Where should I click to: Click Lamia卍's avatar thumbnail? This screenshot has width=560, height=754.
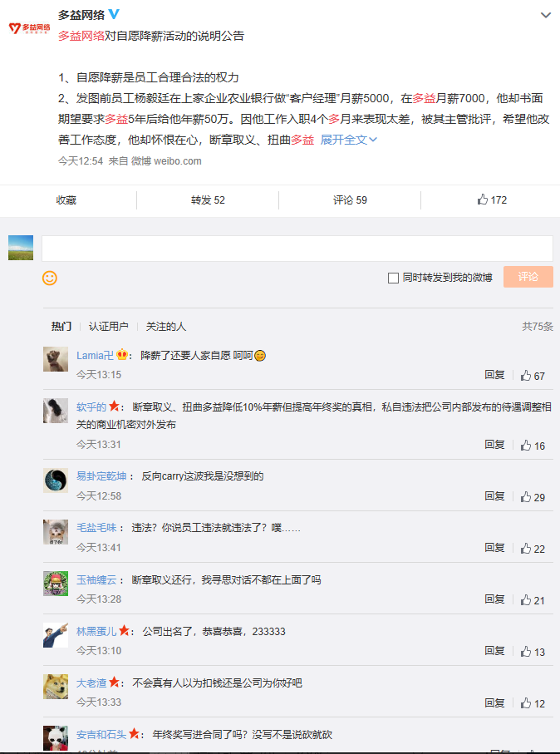(56, 359)
